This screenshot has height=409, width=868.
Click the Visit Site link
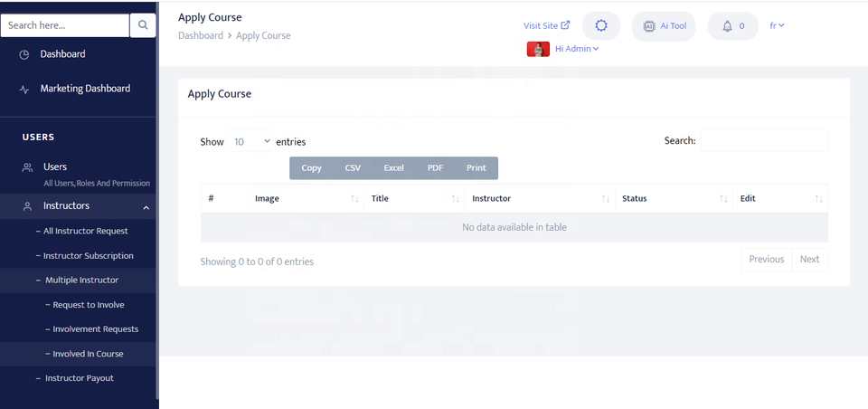[546, 26]
